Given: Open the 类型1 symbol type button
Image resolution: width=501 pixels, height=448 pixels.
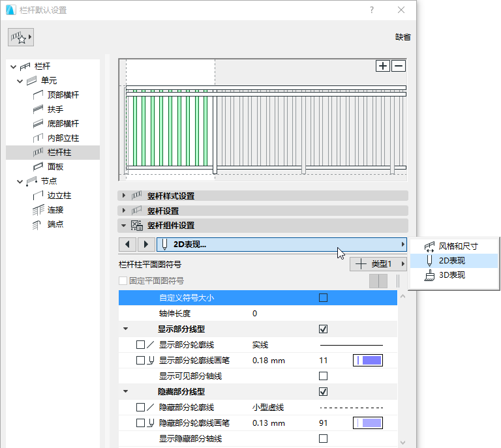Looking at the screenshot, I should 378,264.
